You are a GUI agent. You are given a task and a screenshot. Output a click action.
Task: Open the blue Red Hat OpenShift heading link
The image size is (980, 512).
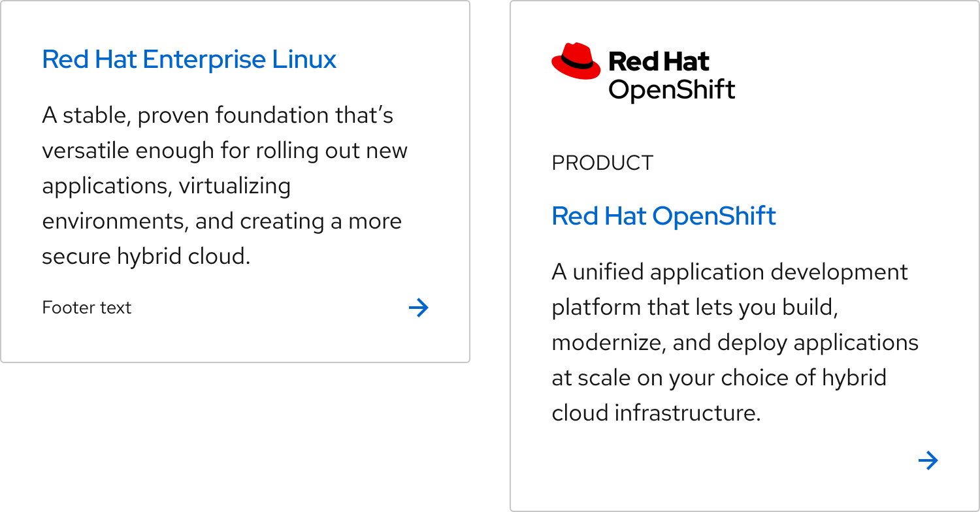point(664,216)
